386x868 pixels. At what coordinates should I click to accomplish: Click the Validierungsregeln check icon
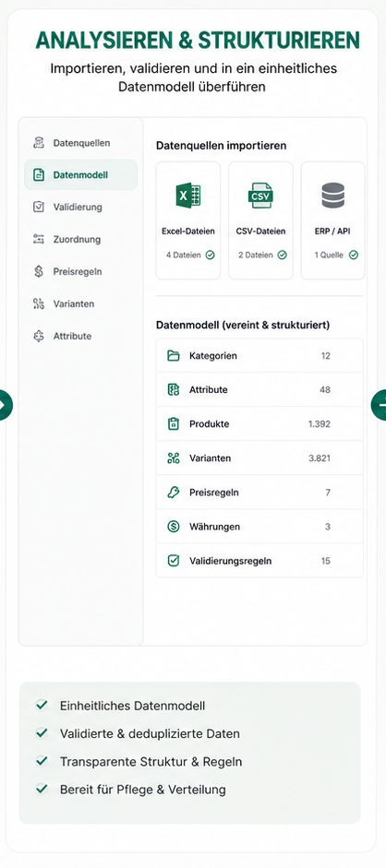174,561
